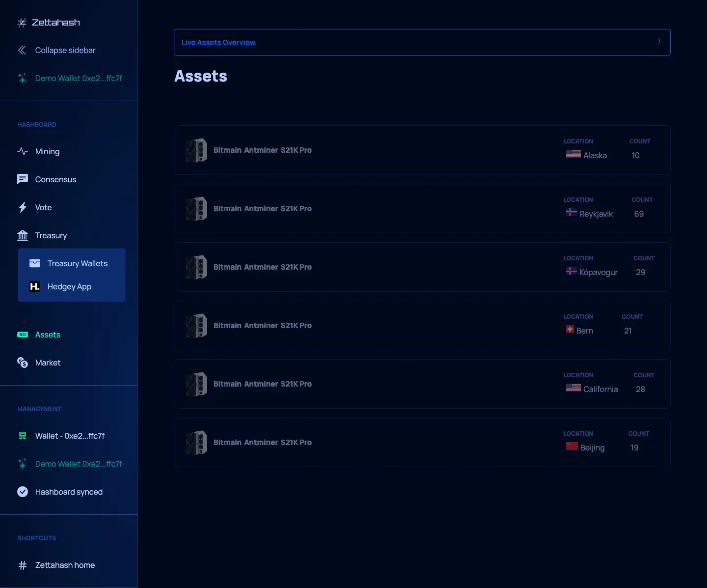
Task: Click the Consensus chat icon
Action: (x=23, y=179)
